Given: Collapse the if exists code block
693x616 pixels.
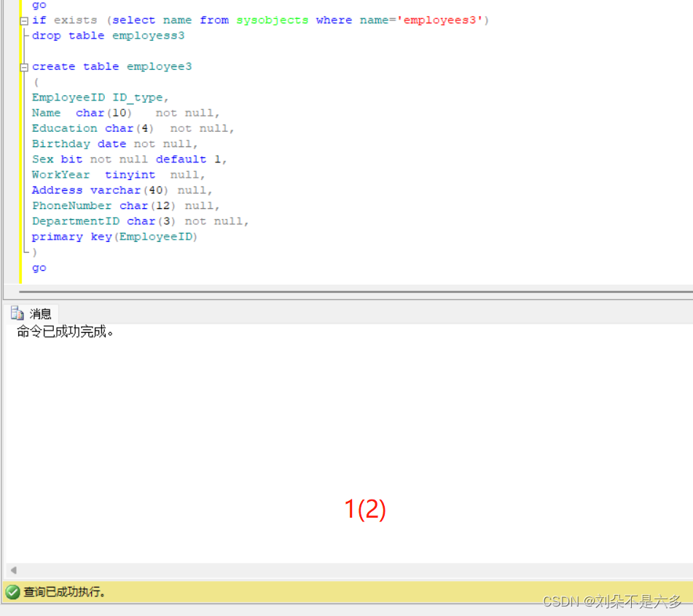Looking at the screenshot, I should 23,20.
